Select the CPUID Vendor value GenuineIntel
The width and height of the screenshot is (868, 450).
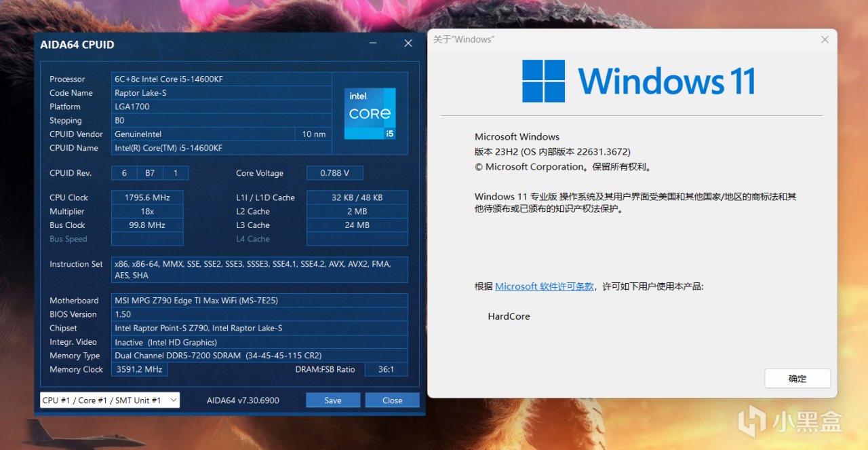203,134
